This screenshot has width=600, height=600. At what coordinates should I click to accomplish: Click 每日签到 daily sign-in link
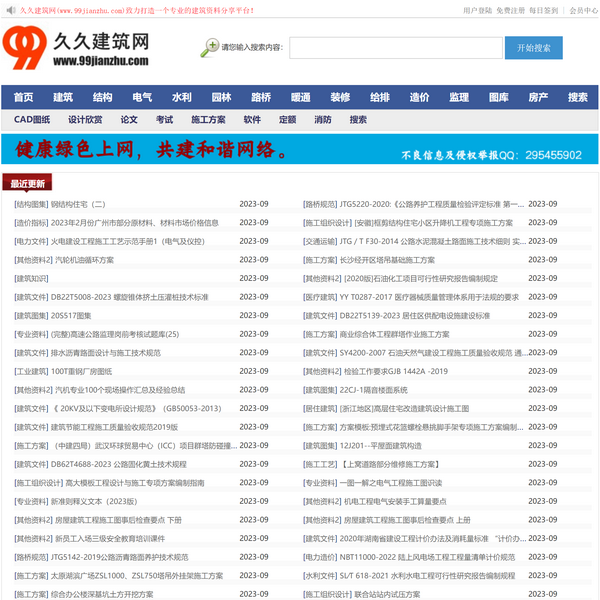[x=545, y=11]
